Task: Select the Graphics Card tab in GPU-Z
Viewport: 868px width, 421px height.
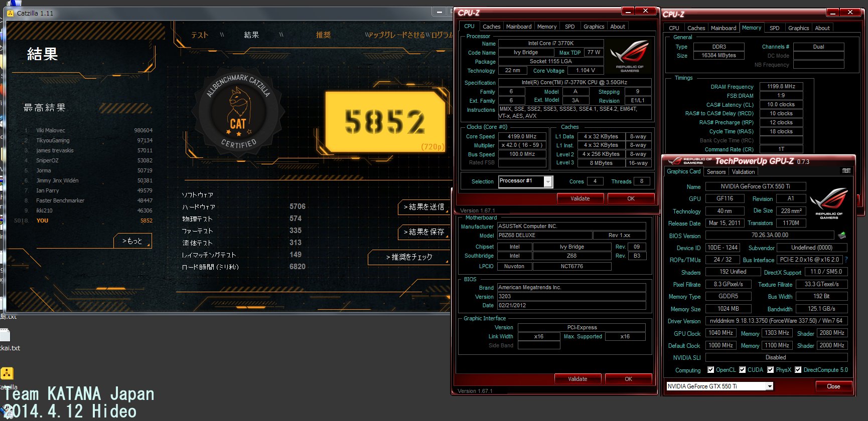Action: point(683,171)
